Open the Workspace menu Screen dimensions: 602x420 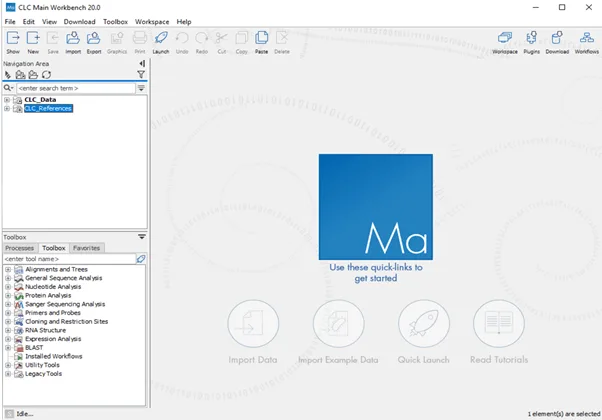coord(152,22)
